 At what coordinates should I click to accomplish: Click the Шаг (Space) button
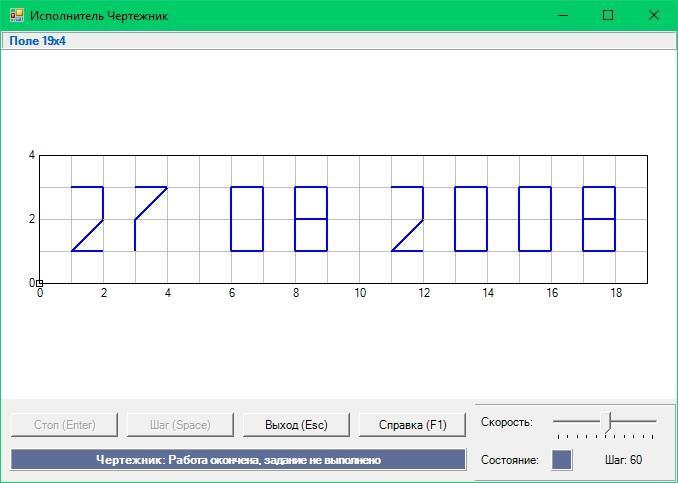pos(180,425)
